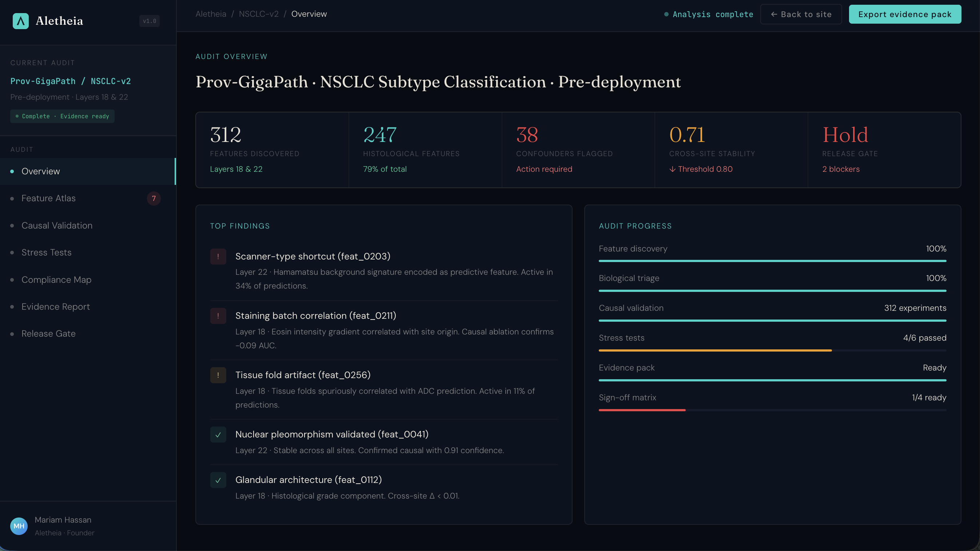Click the warning icon beside Staining batch correlation

tap(218, 316)
